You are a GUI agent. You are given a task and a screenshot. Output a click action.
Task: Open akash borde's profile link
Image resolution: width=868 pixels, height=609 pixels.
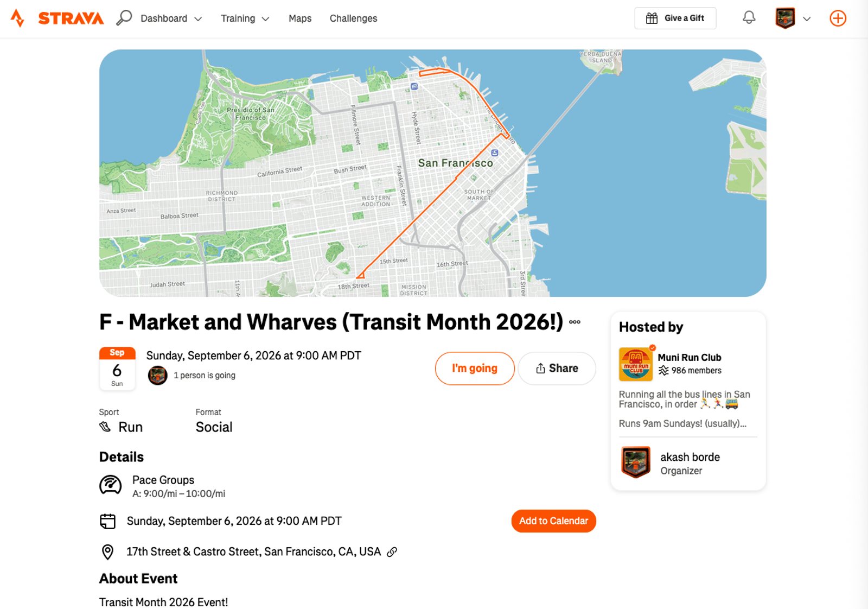click(x=690, y=457)
